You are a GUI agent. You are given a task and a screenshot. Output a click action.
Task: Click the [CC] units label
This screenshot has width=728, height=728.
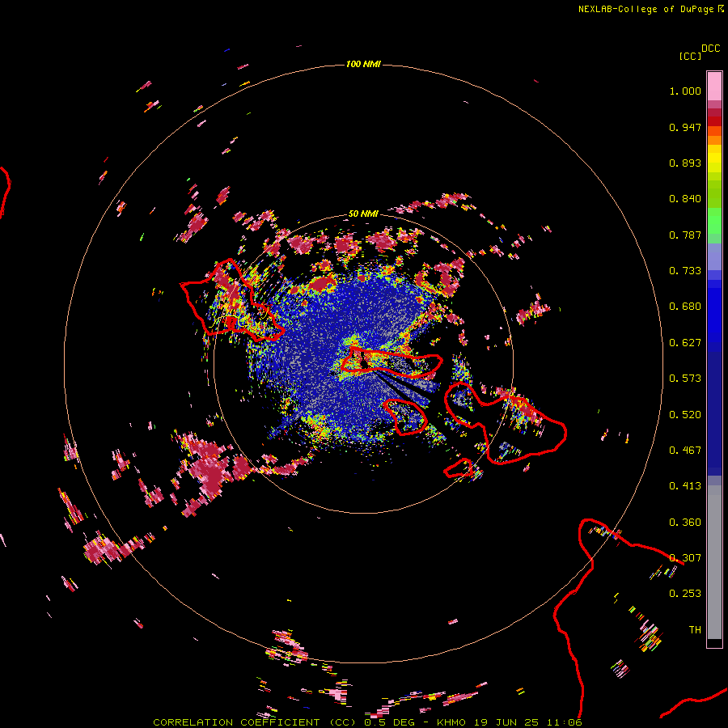(690, 56)
